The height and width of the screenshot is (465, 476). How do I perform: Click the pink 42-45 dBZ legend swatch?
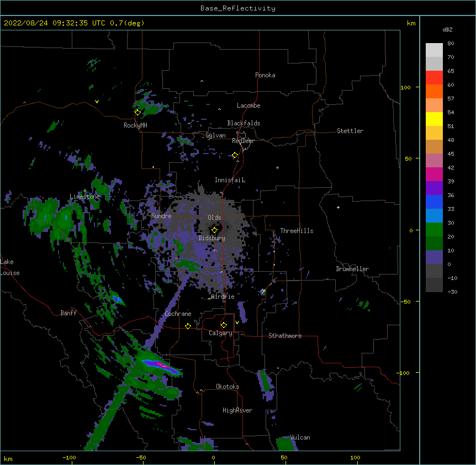coord(434,161)
